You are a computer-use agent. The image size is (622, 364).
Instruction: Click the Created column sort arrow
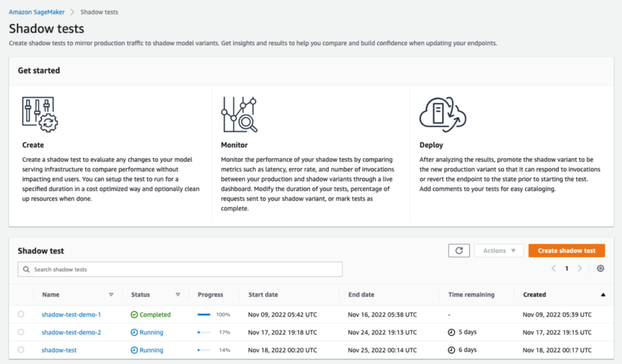coord(603,295)
